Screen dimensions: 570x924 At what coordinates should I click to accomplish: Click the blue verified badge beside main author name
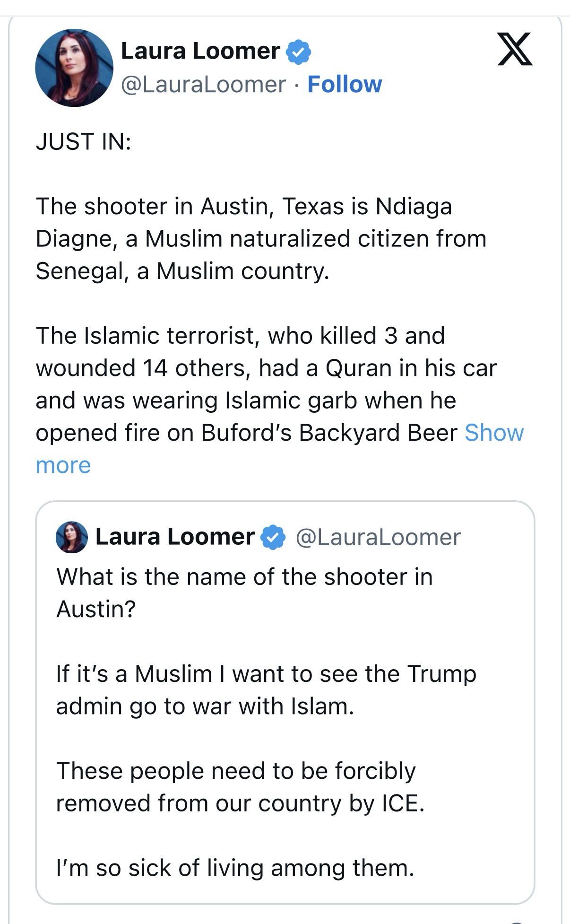pyautogui.click(x=298, y=52)
